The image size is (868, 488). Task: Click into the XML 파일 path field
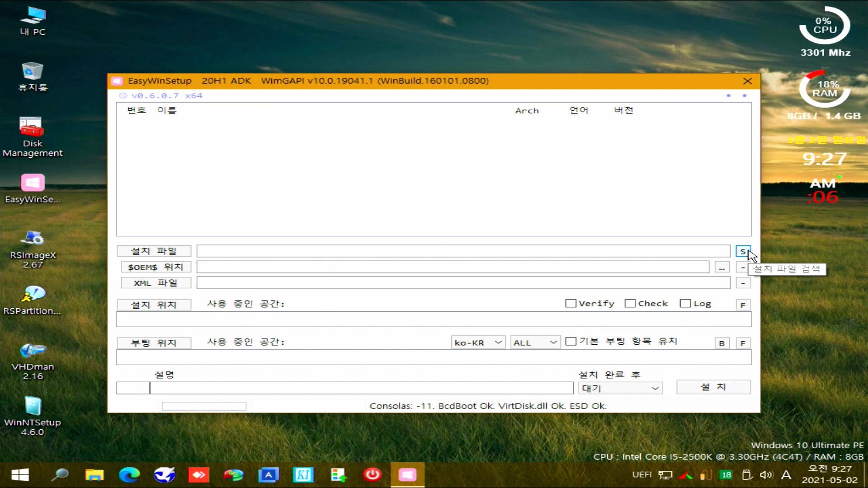[x=463, y=283]
